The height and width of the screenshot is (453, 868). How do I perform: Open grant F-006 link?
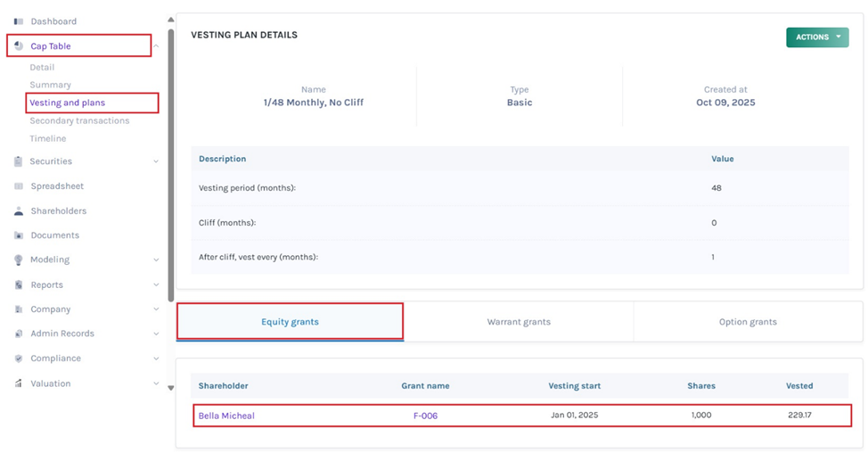pos(425,416)
